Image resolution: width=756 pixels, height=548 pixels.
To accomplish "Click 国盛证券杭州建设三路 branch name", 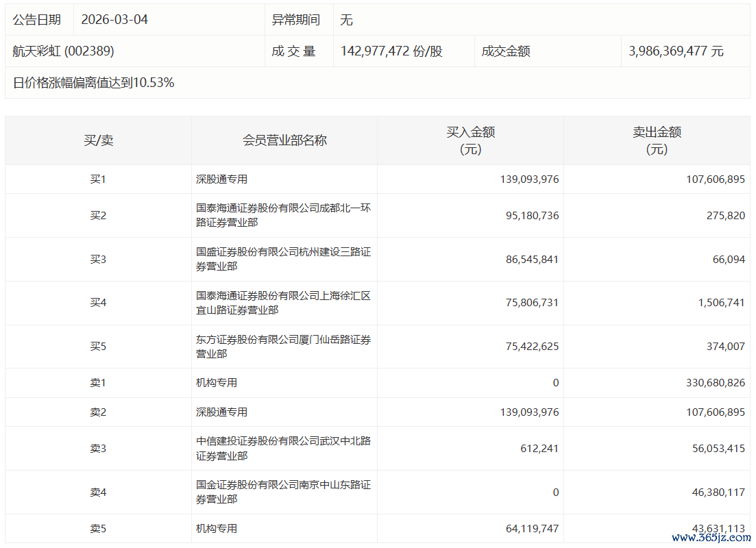I will [284, 260].
